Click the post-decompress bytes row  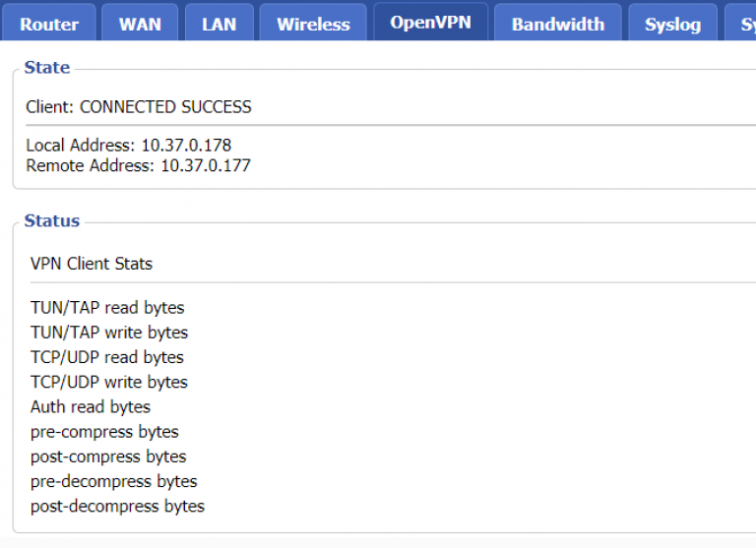tap(117, 507)
